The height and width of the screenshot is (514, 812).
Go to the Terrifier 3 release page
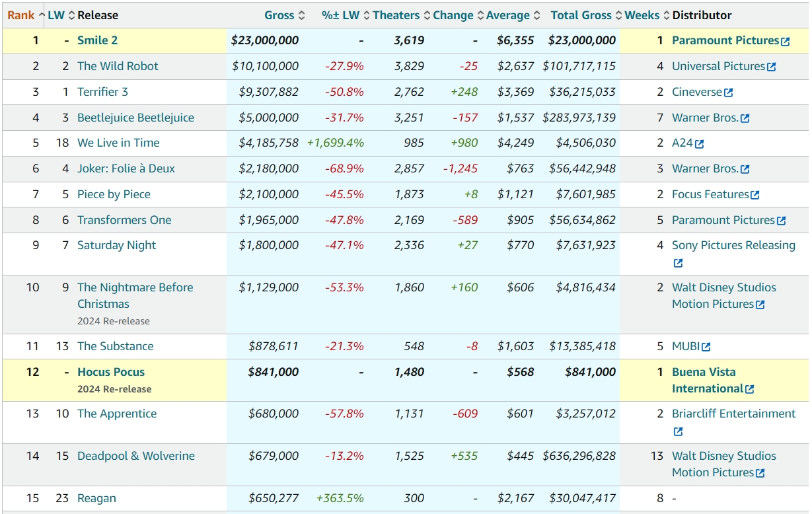(x=102, y=92)
